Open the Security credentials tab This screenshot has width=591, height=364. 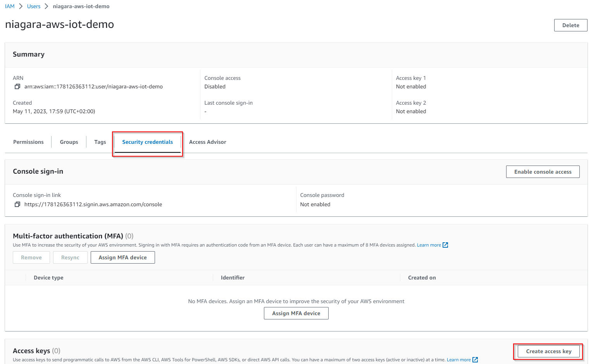point(147,142)
